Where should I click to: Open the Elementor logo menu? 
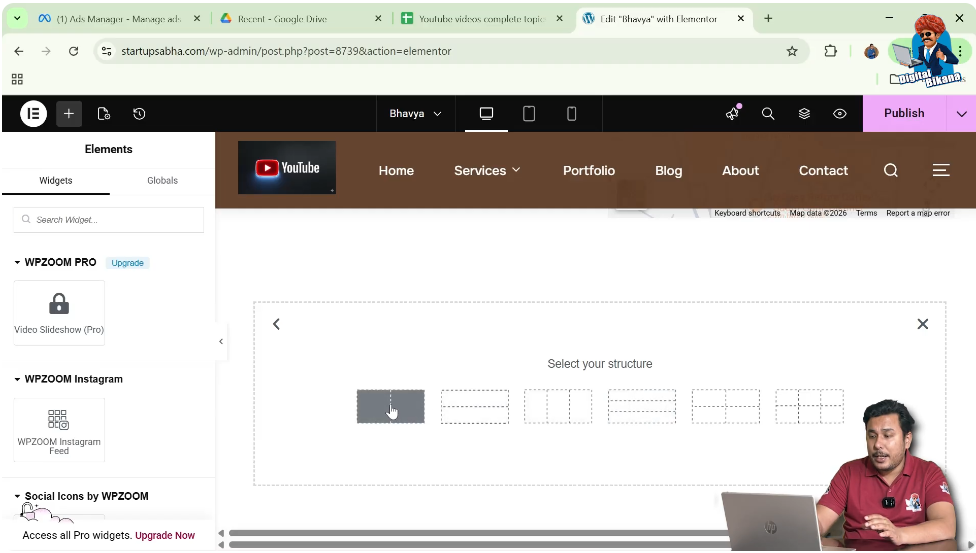34,113
